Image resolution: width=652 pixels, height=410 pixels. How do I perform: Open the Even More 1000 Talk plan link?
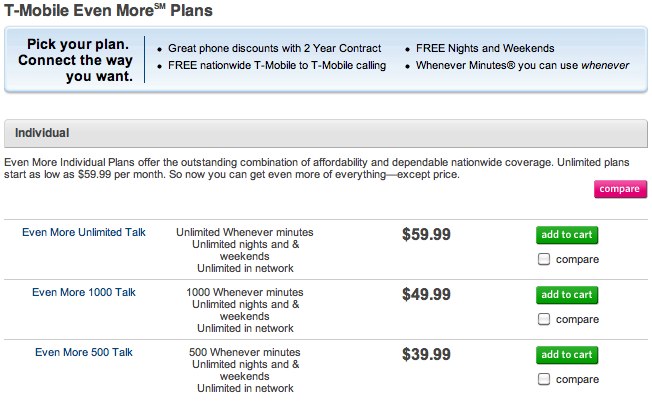[x=84, y=292]
